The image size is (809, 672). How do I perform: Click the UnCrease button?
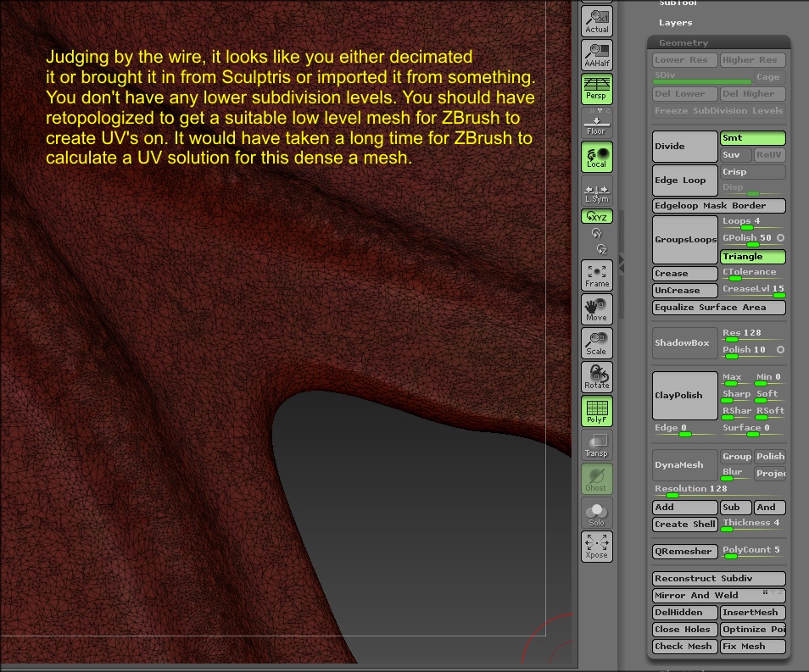pos(684,291)
